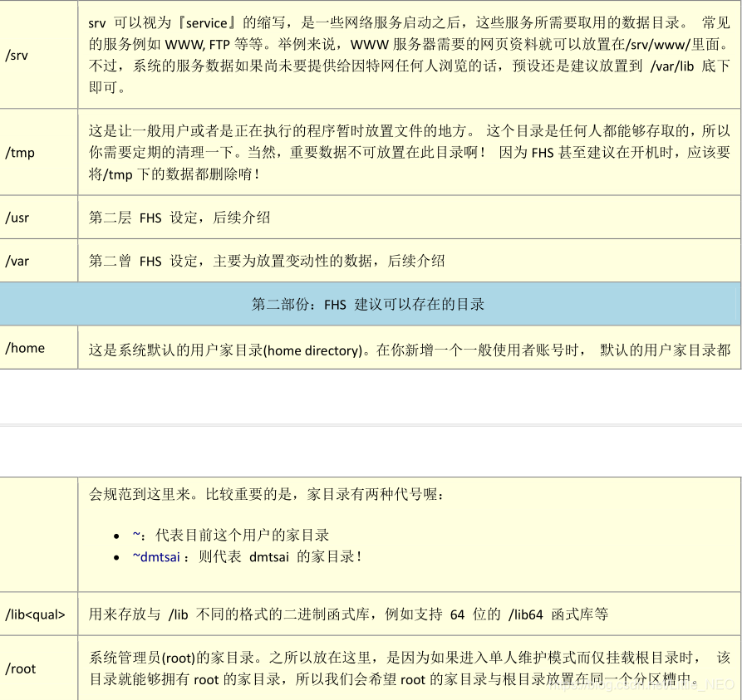Click the '/var/lib' text in the srv description
This screenshot has width=742, height=700.
(672, 66)
